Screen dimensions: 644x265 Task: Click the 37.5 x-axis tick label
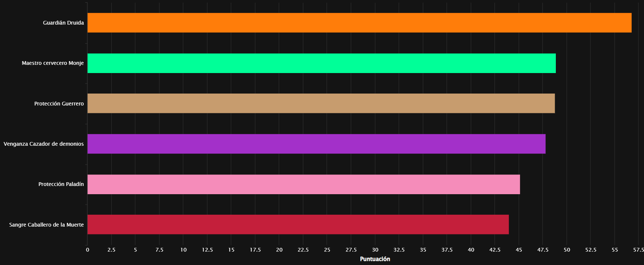point(447,250)
